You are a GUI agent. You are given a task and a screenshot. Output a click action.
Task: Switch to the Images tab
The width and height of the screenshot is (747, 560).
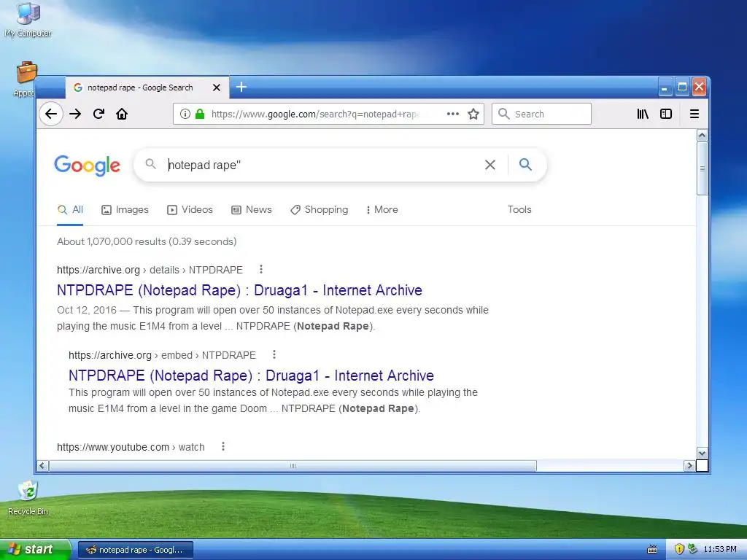coord(125,209)
